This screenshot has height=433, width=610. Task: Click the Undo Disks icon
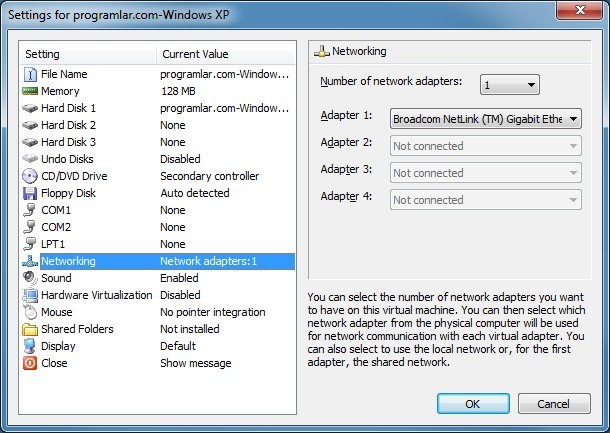click(30, 159)
